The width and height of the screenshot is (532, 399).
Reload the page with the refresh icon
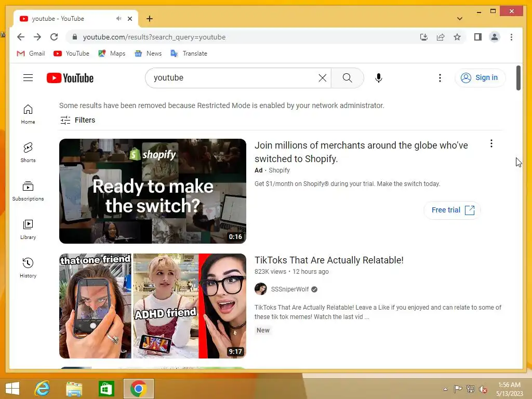click(54, 37)
